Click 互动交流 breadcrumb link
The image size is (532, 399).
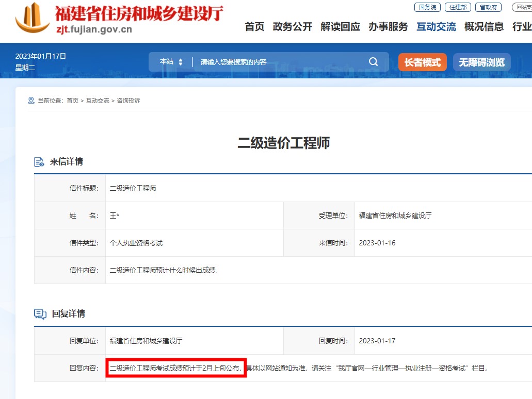coord(98,101)
